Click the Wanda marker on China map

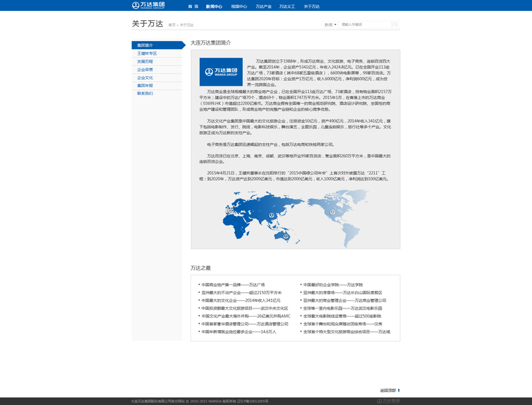point(271,215)
